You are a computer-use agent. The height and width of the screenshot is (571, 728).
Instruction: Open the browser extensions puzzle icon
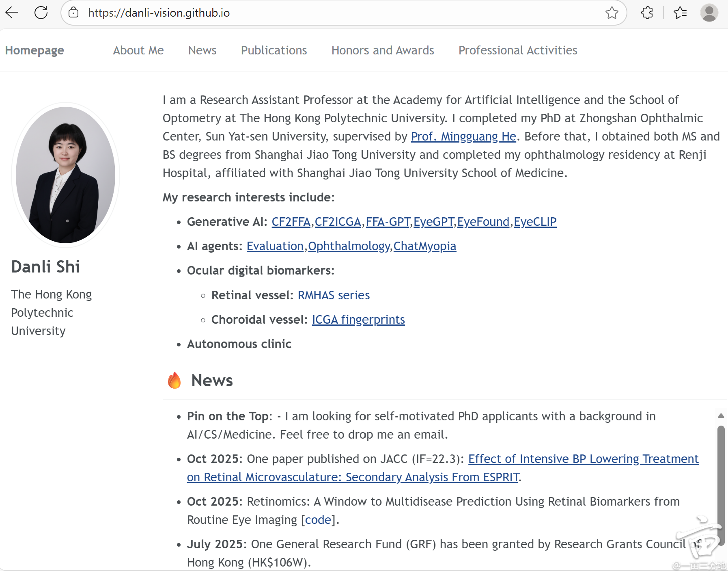[x=647, y=13]
